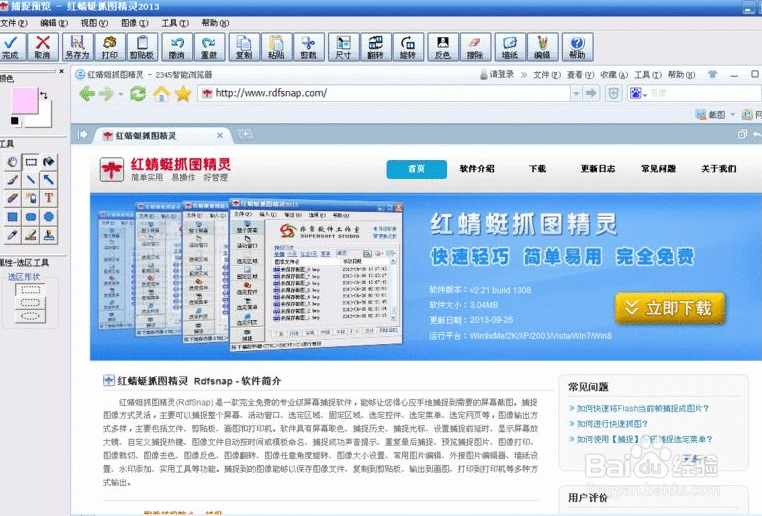Select the rounded rectangle shape tool

[x=31, y=217]
